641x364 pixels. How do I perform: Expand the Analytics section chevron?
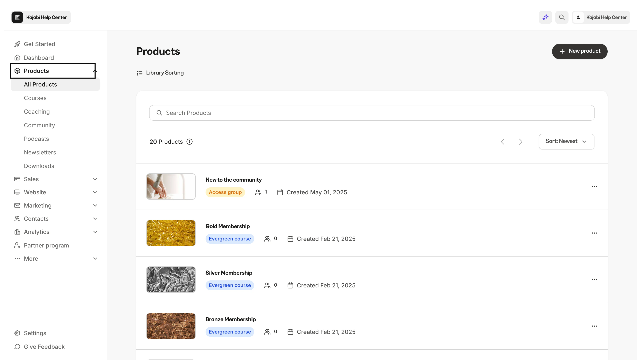[x=95, y=232]
